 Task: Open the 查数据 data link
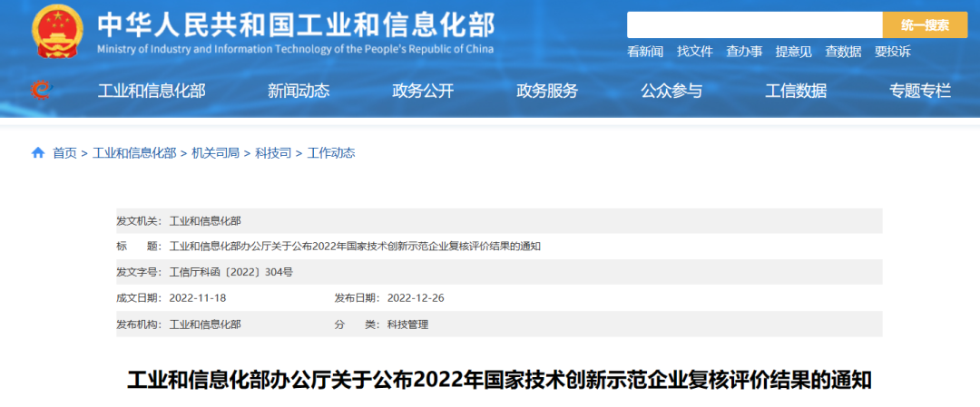click(843, 52)
